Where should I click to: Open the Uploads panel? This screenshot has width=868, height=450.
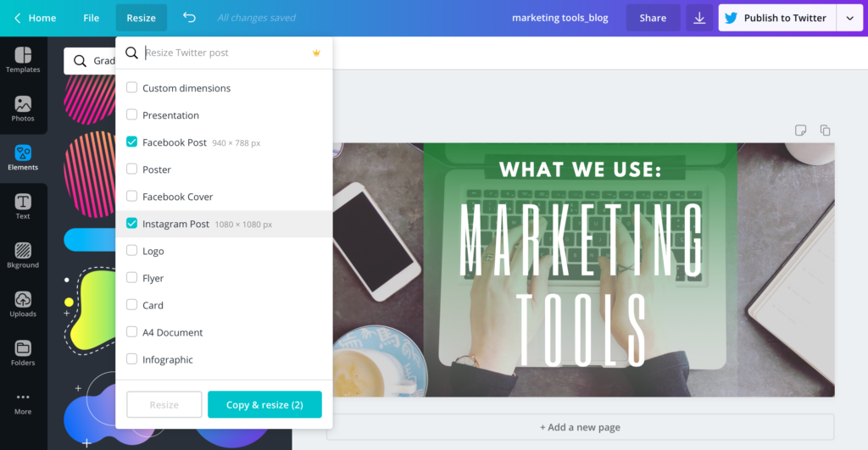(23, 304)
